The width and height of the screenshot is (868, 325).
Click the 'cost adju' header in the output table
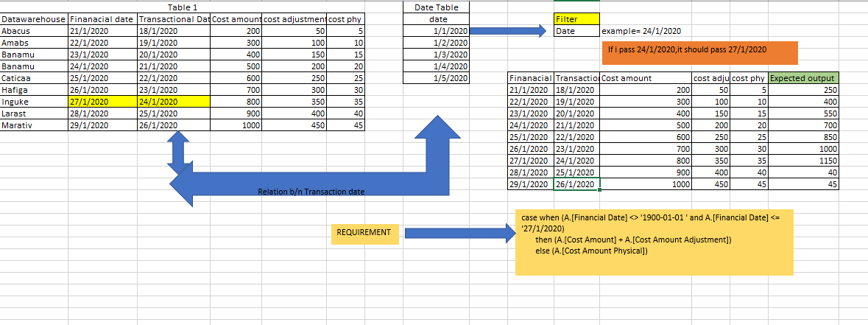(710, 79)
